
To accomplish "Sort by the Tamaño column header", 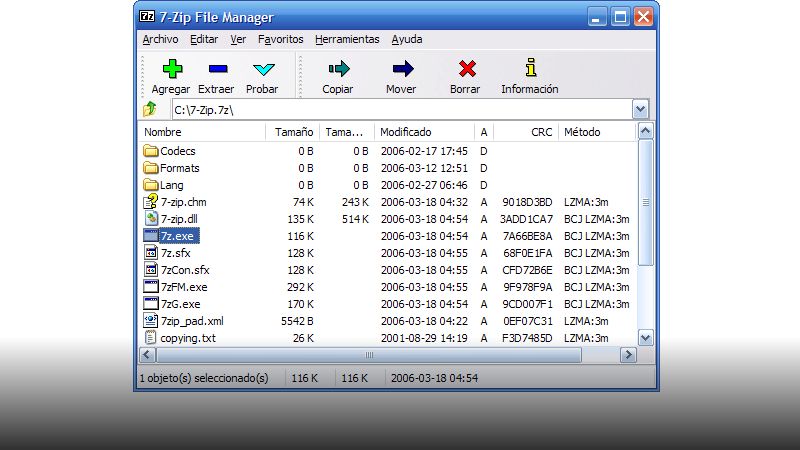I will point(293,132).
